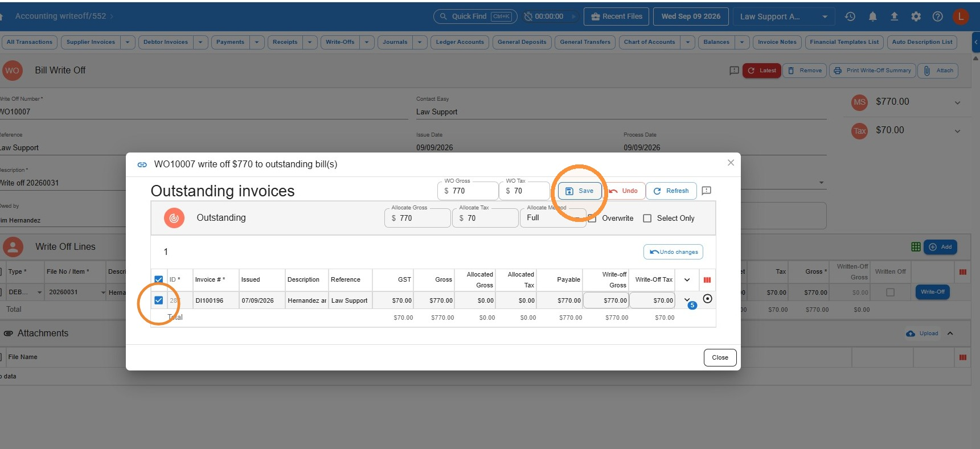The image size is (980, 449).
Task: Open the Supplier Invoices dropdown arrow
Action: pyautogui.click(x=128, y=42)
